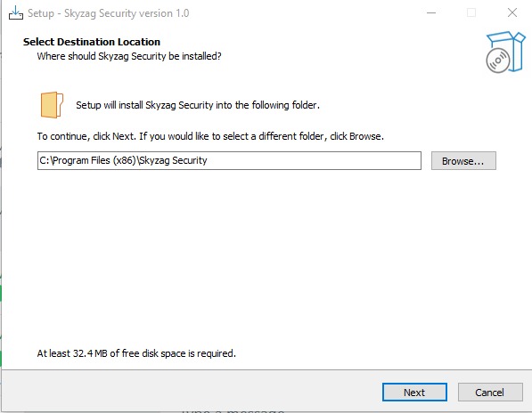Click the 'type a message' text behind the dialog

pos(233,410)
